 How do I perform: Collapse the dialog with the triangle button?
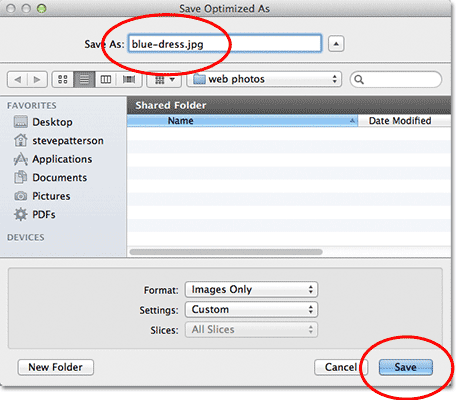click(x=336, y=44)
